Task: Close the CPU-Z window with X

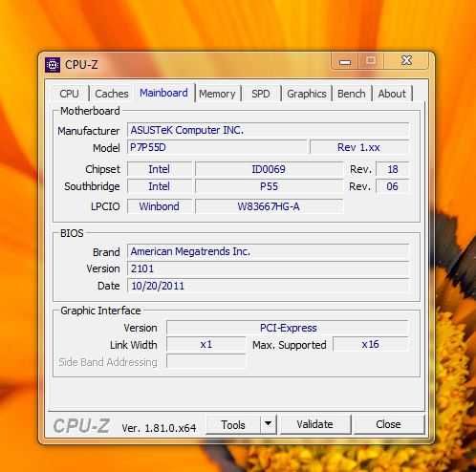Action: [x=406, y=60]
